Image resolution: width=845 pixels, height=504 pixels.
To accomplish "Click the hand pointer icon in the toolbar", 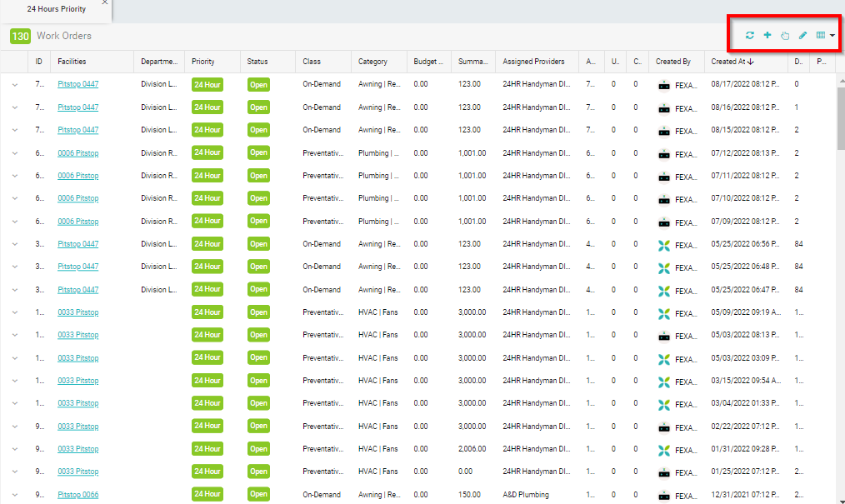I will click(785, 35).
